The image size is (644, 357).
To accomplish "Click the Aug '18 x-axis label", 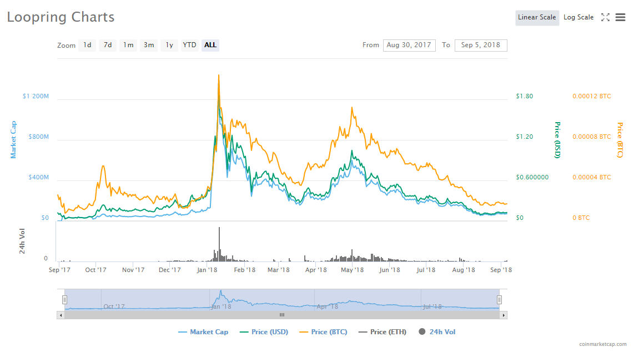I will click(x=464, y=270).
